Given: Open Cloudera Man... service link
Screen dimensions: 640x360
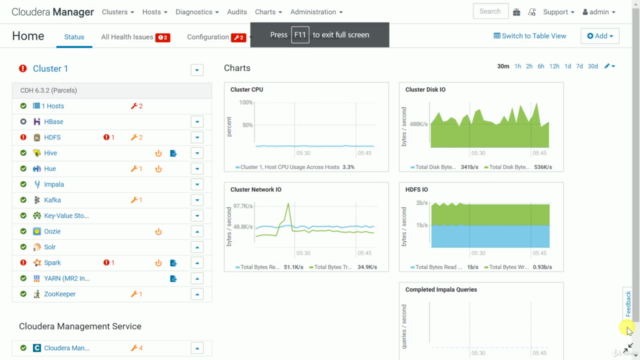Looking at the screenshot, I should 67,348.
